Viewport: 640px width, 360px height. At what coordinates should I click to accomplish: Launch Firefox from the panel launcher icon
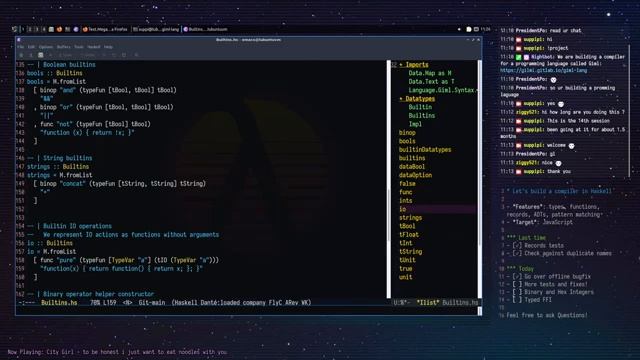tap(59, 29)
